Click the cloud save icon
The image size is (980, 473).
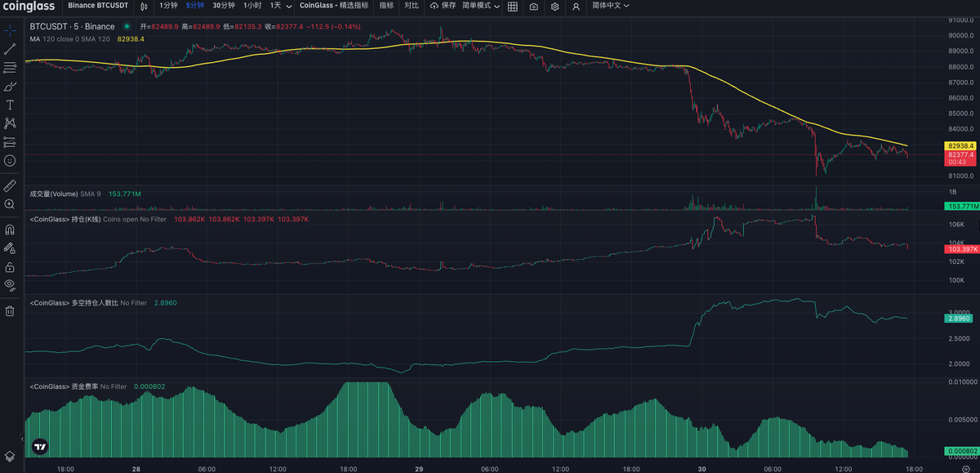pyautogui.click(x=434, y=6)
